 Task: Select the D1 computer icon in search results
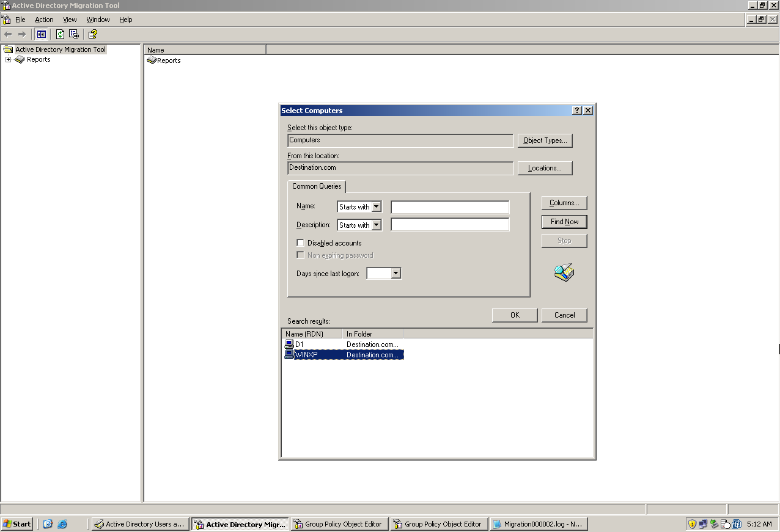tap(289, 344)
